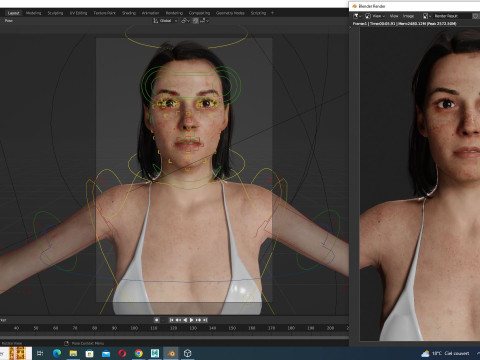The width and height of the screenshot is (480, 360).
Task: Open Opera browser from taskbar
Action: click(122, 353)
